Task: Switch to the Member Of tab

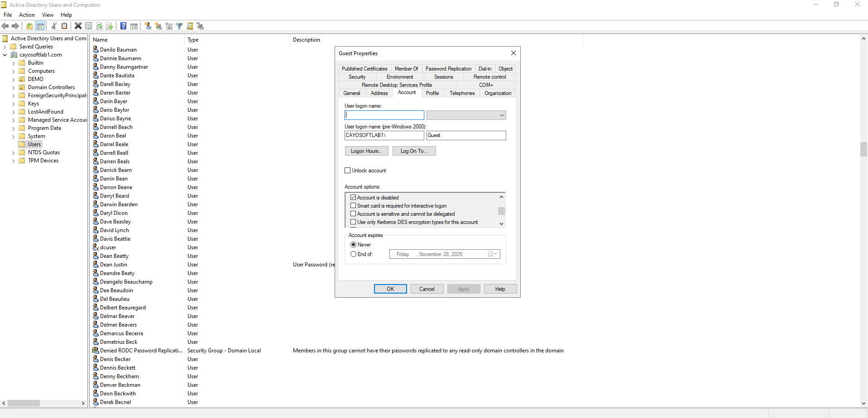Action: (406, 69)
